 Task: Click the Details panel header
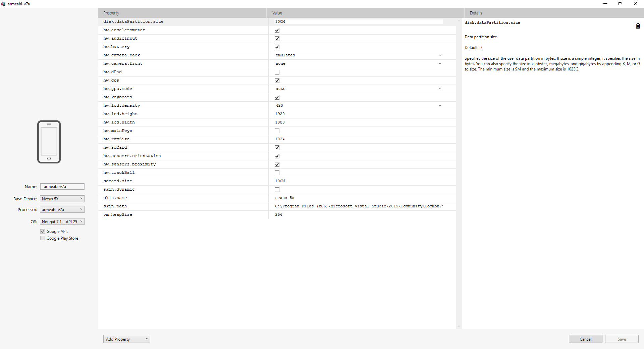tap(554, 13)
